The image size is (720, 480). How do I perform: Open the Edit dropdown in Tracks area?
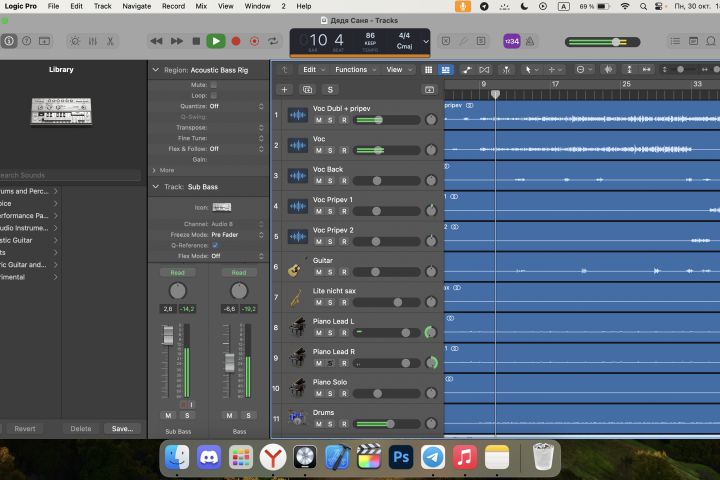[314, 70]
